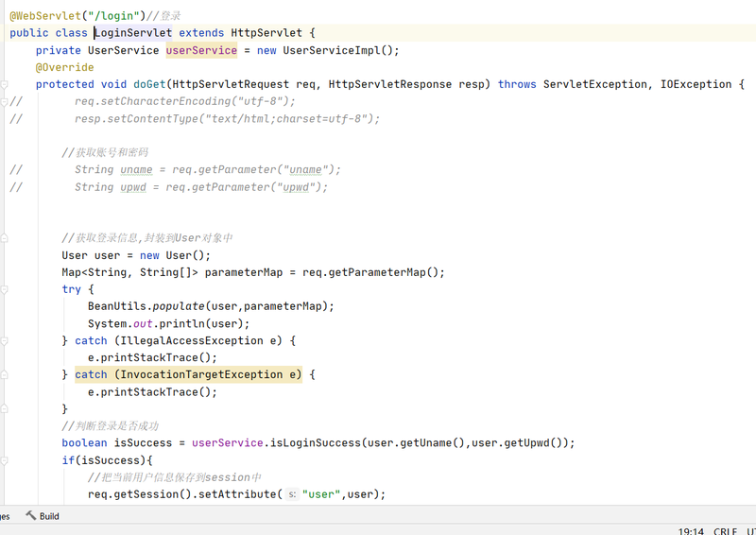Click IllegalAccessException in catch clause
Screen dimensions: 756x535
192,340
